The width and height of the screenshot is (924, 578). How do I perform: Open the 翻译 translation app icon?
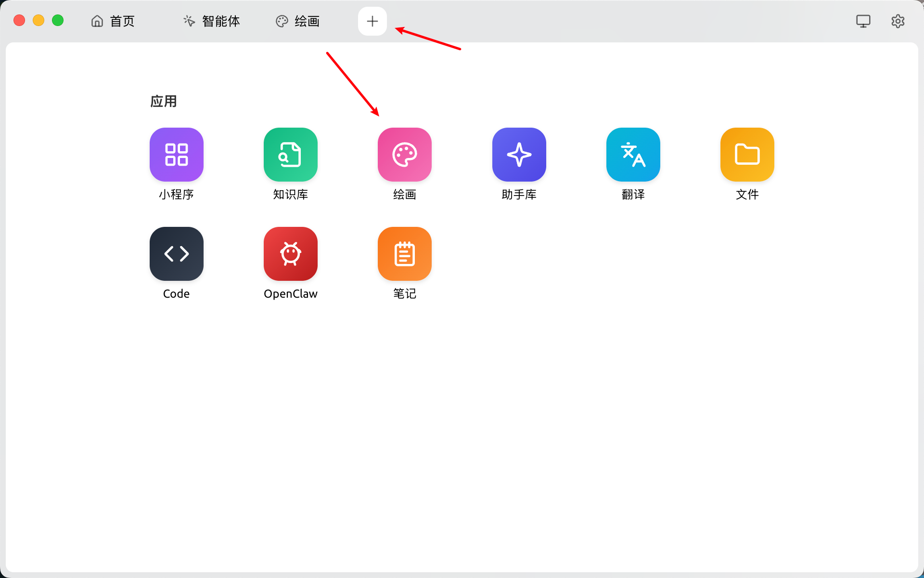coord(633,155)
